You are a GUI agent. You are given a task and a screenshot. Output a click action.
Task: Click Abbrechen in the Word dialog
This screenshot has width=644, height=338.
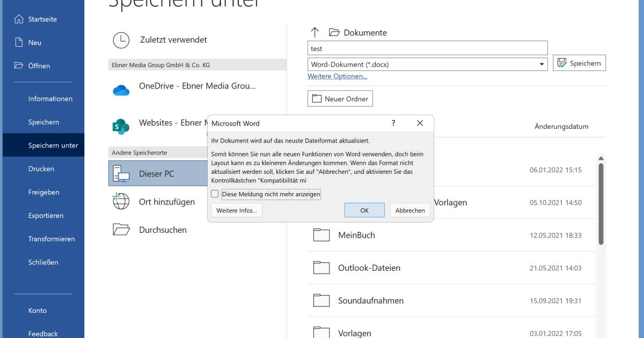(410, 210)
